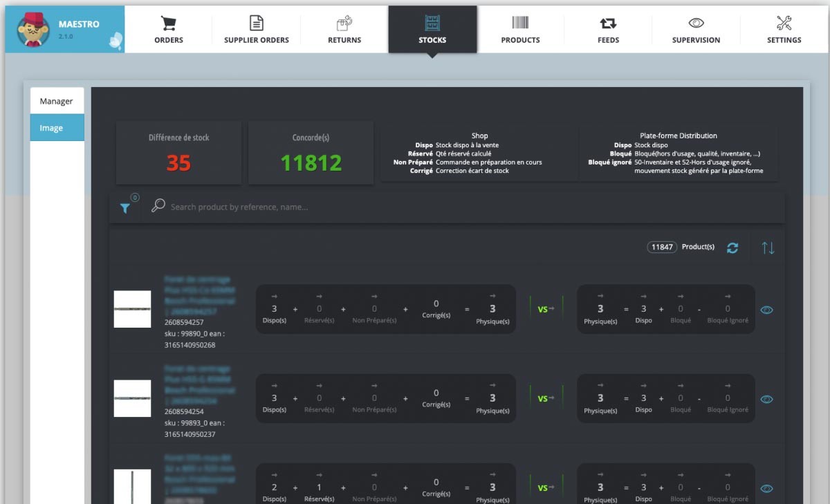This screenshot has width=830, height=504.
Task: Click the Différence de stock 35 card
Action: point(178,153)
